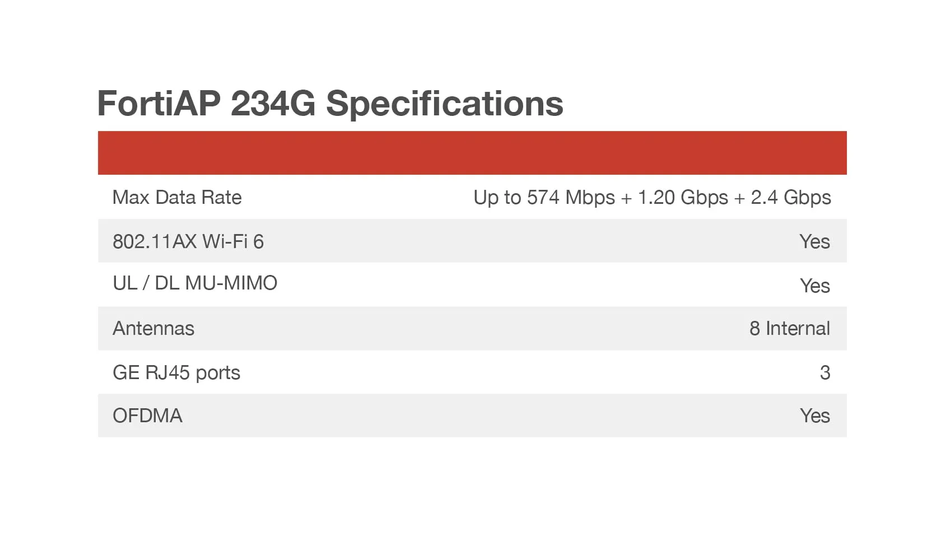Click the OFDMA row label

(x=147, y=416)
